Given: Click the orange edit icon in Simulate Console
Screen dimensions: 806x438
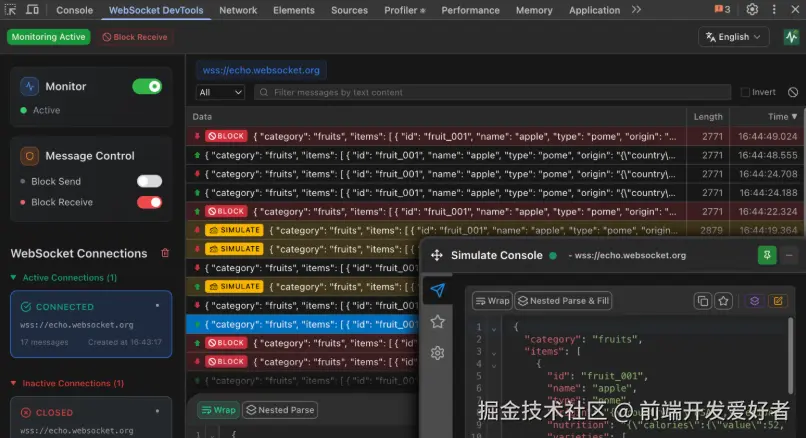Looking at the screenshot, I should [x=778, y=301].
